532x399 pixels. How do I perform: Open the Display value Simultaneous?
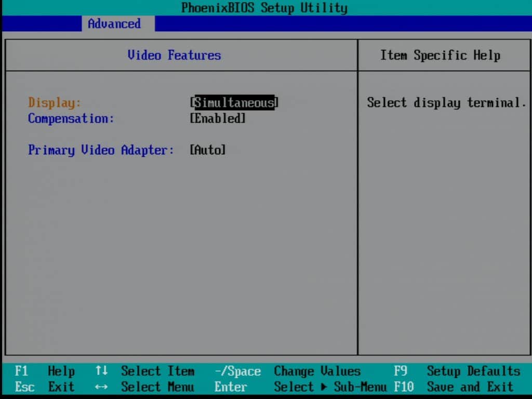tap(234, 102)
